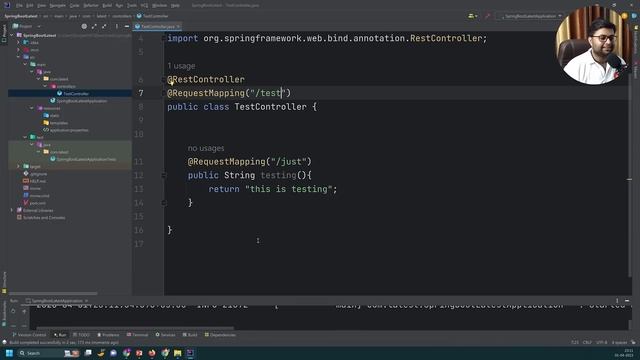Open the Terminal tool tab

(x=138, y=335)
